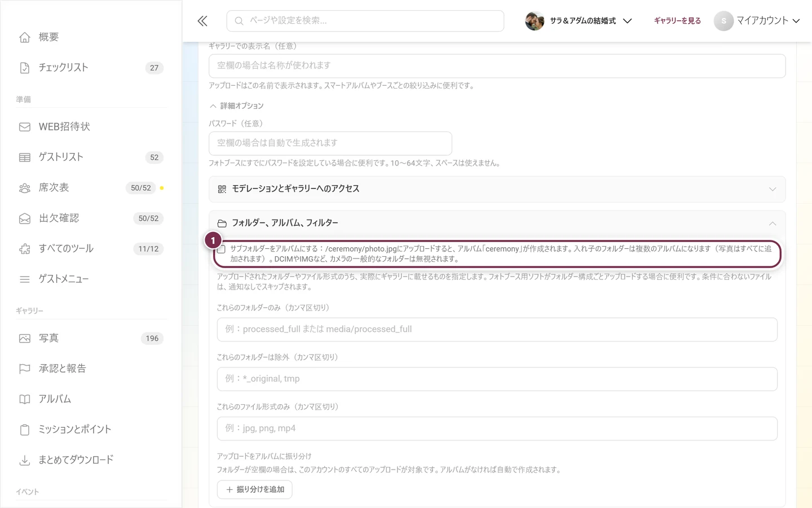Open サラ＆アダムの結婚式 event dropdown
Viewport: 812px width, 508px height.
[x=579, y=21]
